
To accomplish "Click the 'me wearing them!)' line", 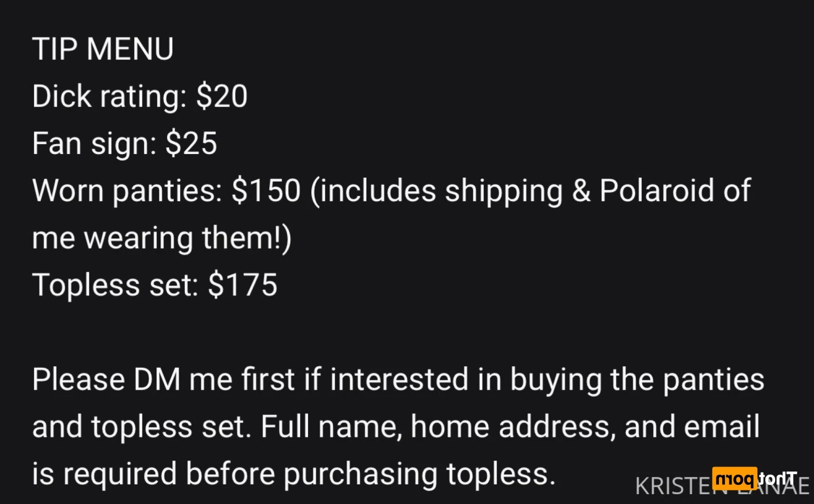I will coord(162,239).
